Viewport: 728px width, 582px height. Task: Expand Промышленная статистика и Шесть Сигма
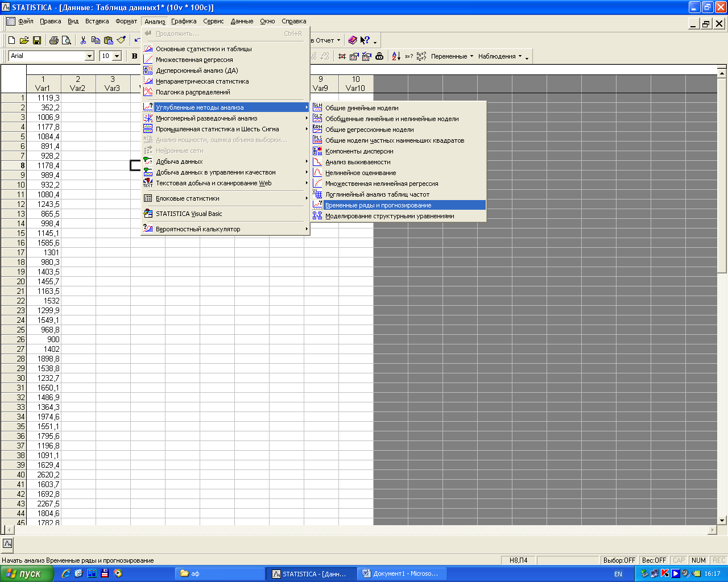click(226, 129)
